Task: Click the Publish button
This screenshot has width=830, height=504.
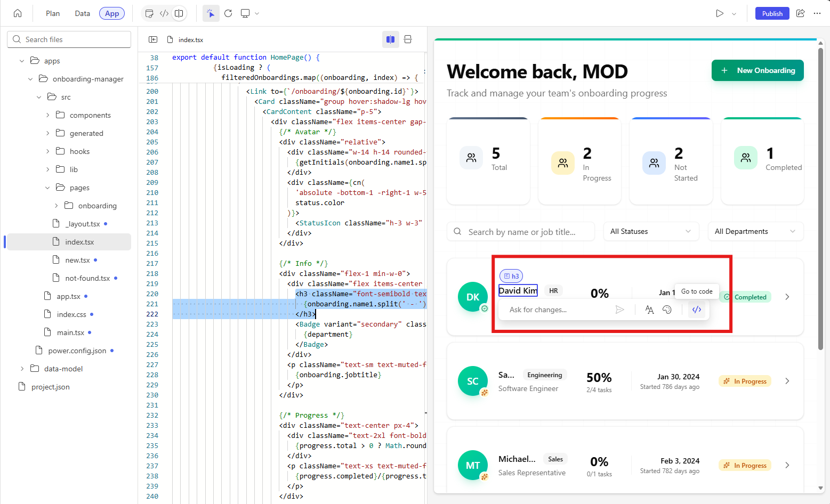Action: 772,13
